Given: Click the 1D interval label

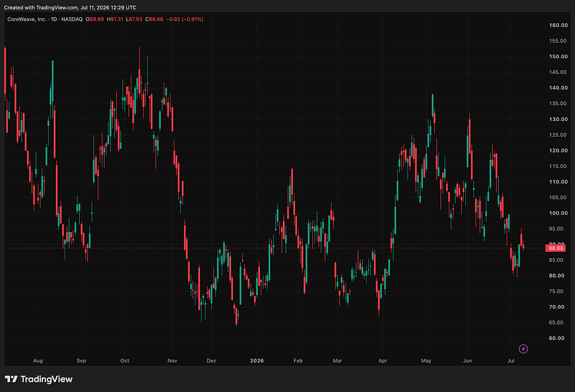Looking at the screenshot, I should pyautogui.click(x=54, y=19).
